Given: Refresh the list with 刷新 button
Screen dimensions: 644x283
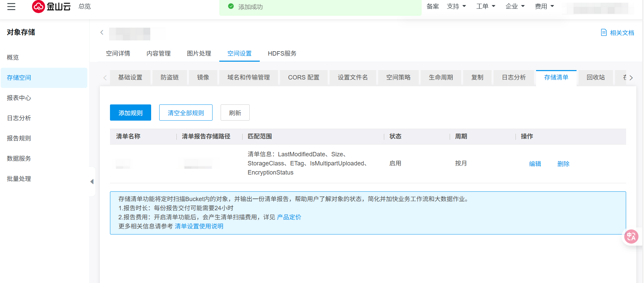Looking at the screenshot, I should (x=235, y=113).
